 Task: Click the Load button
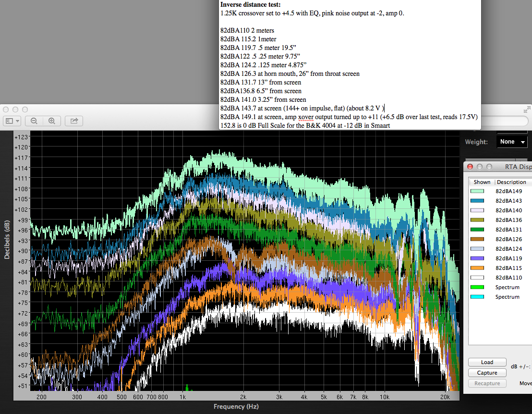(487, 362)
